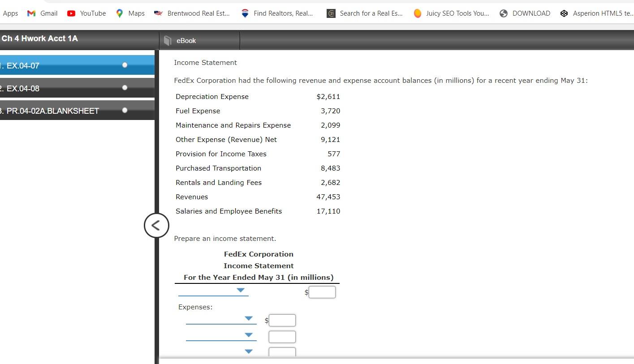This screenshot has width=634, height=364.
Task: Click the 577 income taxes value
Action: (x=334, y=154)
